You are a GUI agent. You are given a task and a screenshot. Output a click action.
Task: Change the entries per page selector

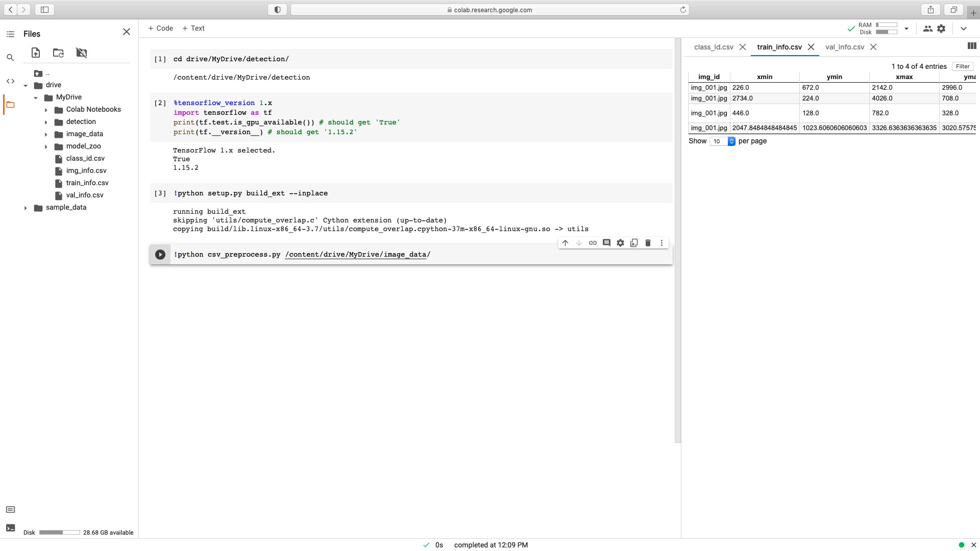point(722,141)
